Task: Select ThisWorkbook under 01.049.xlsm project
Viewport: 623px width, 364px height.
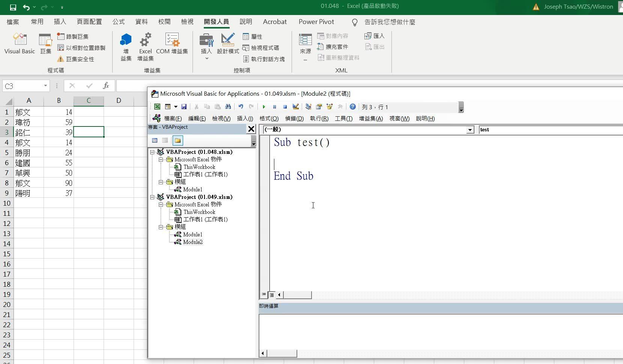Action: coord(199,212)
